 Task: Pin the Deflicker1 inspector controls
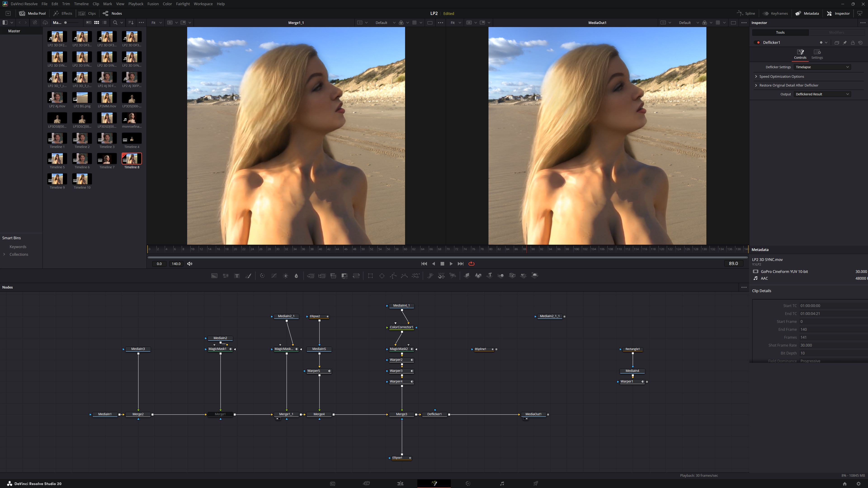pos(845,43)
